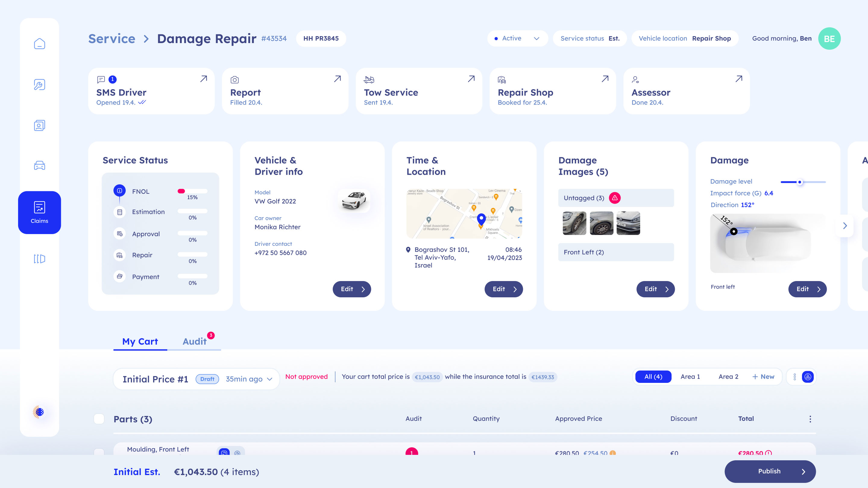Open the Claims sidebar item

[39, 212]
